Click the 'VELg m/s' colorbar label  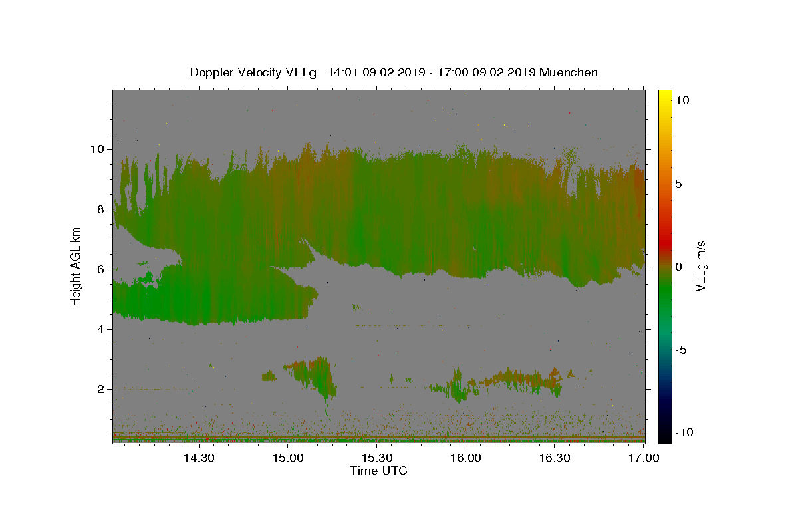click(700, 266)
